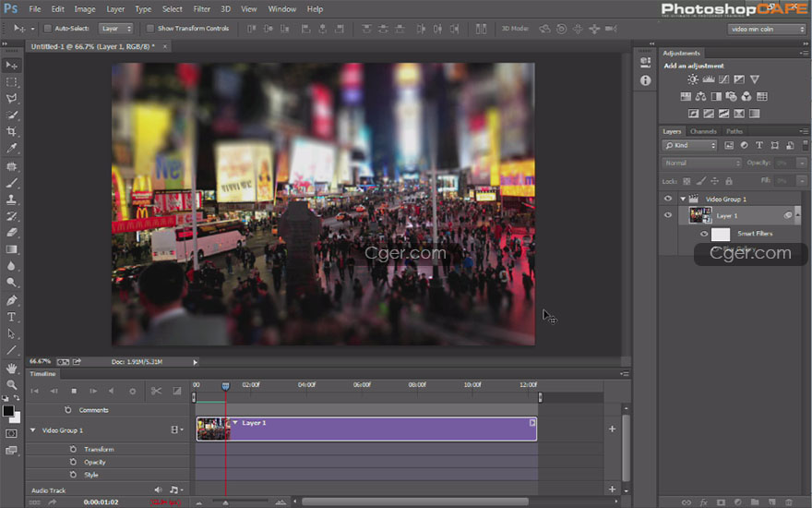Select the Path Selection tool
Image resolution: width=812 pixels, height=508 pixels.
click(11, 333)
